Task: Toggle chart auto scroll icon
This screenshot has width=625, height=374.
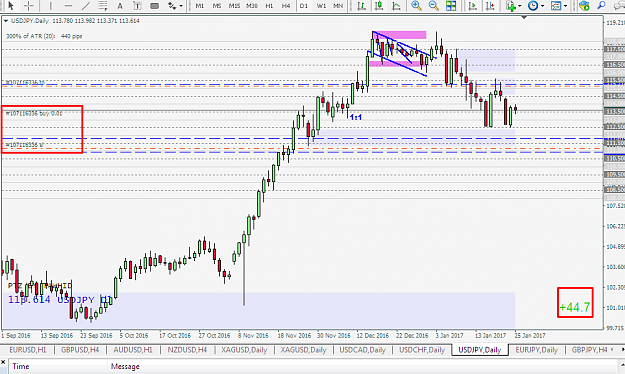Action: 473,6
